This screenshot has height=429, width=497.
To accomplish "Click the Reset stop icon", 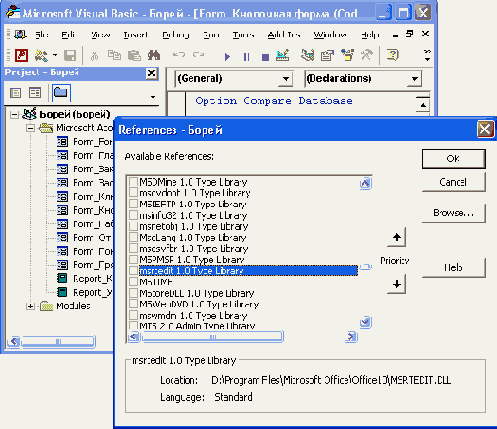I will tap(265, 57).
